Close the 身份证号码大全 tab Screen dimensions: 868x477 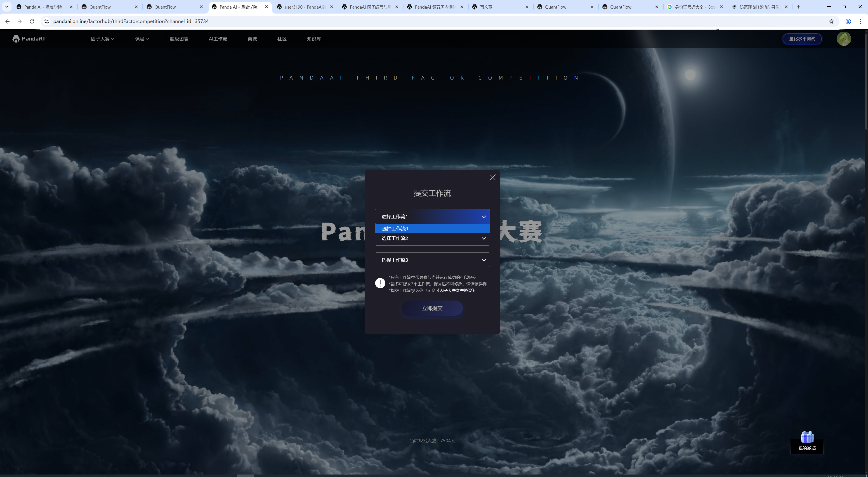coord(722,7)
